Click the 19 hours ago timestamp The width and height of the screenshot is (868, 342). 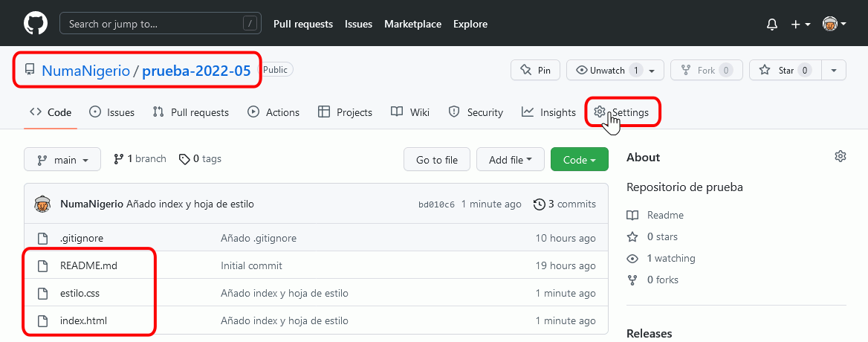[566, 265]
